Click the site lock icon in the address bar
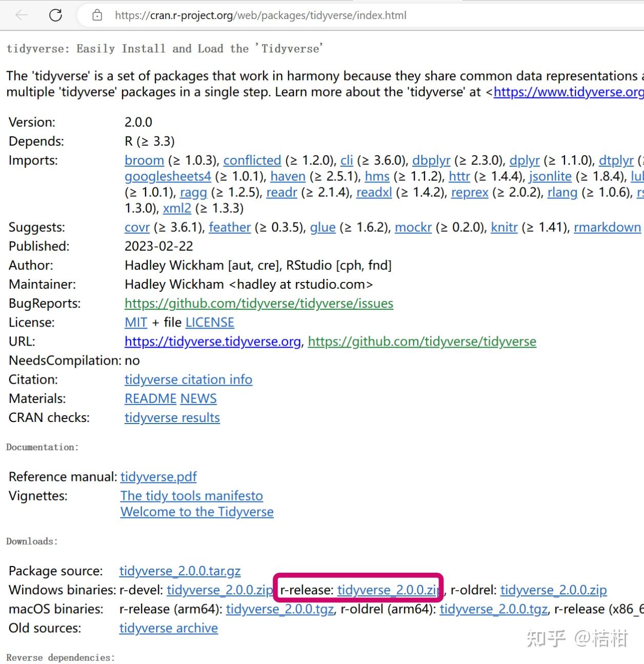The width and height of the screenshot is (644, 664). click(x=97, y=15)
